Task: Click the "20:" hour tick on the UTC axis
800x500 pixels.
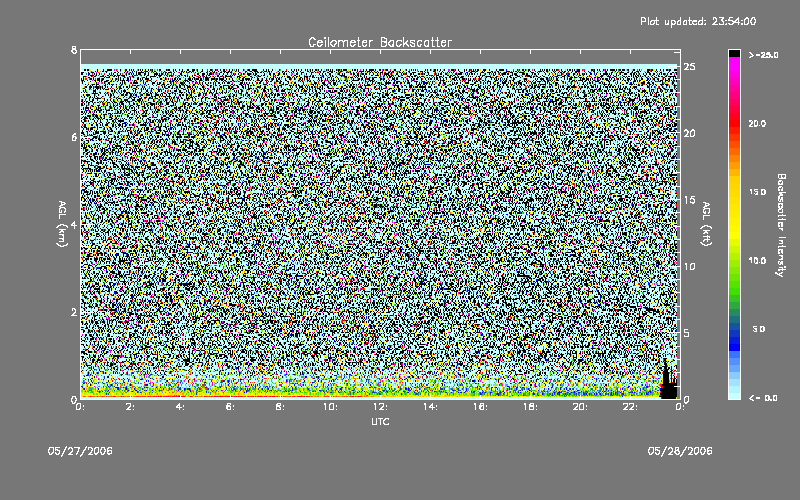Action: click(580, 407)
